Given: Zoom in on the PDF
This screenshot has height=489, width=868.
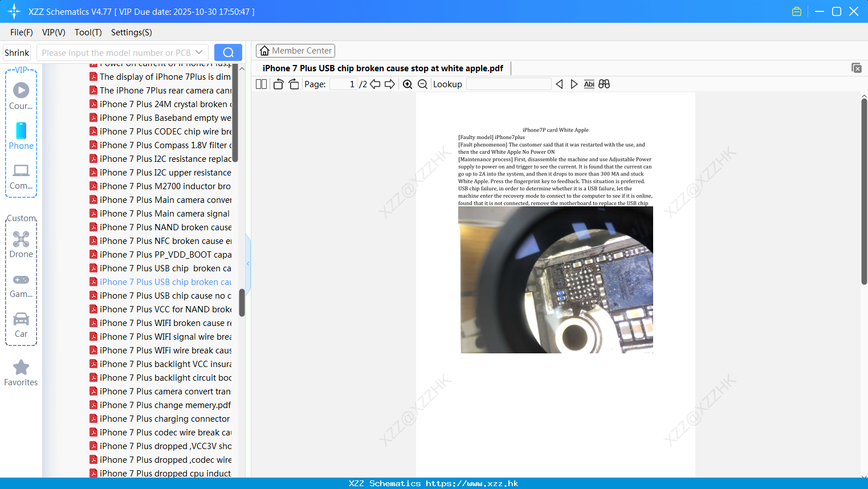Looking at the screenshot, I should tap(407, 84).
